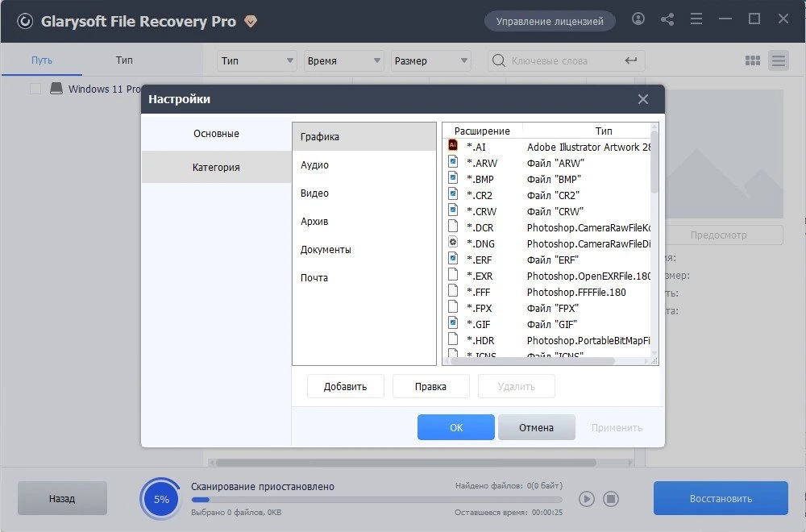This screenshot has height=532, width=806.
Task: Click the file icon beside *.ARW
Action: [x=453, y=162]
